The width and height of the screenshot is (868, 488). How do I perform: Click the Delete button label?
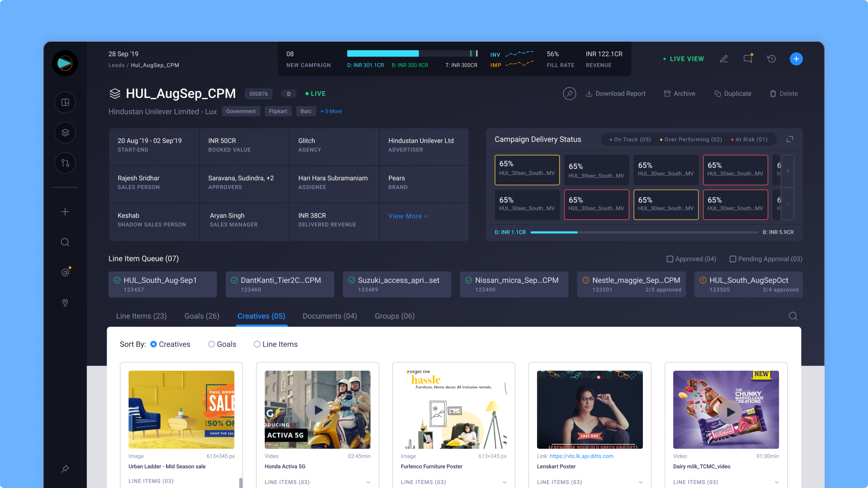coord(789,94)
